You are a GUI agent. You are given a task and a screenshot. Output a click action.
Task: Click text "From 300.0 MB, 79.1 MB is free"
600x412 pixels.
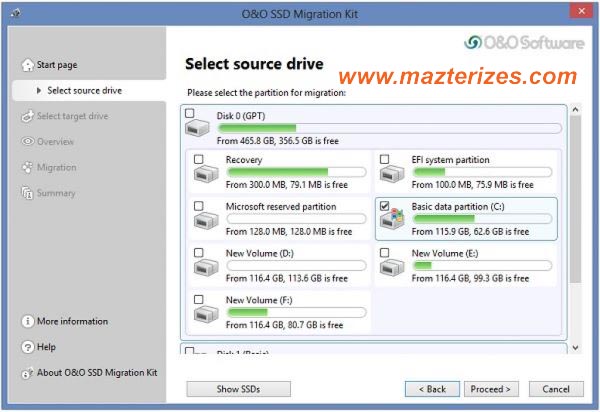(x=287, y=185)
